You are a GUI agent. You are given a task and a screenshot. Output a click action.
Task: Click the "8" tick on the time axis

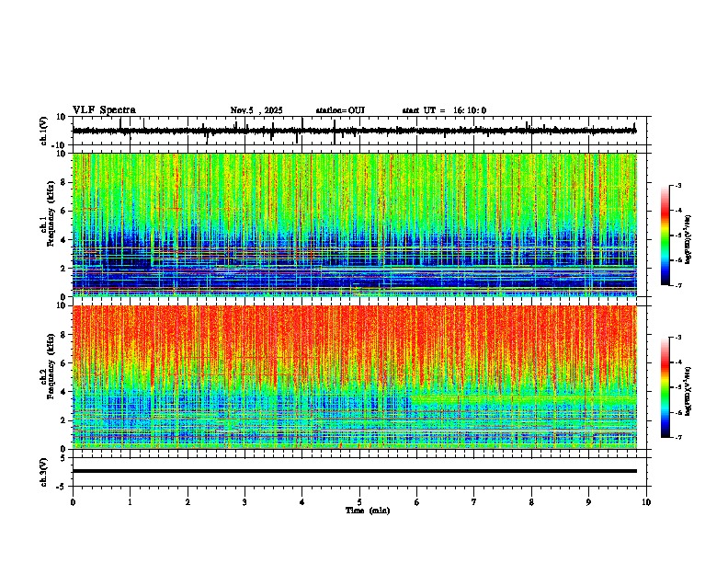click(x=531, y=502)
